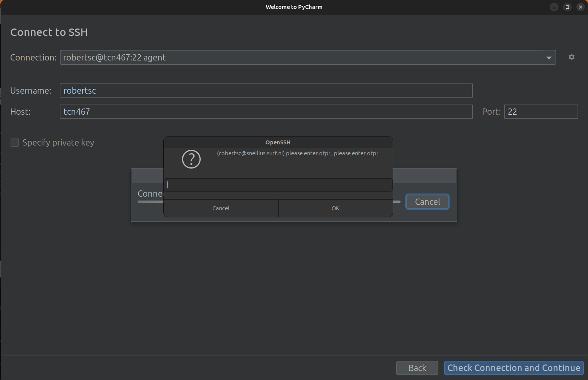The image size is (588, 380).
Task: Close the Welcome to PyCharm window
Action: pos(581,7)
